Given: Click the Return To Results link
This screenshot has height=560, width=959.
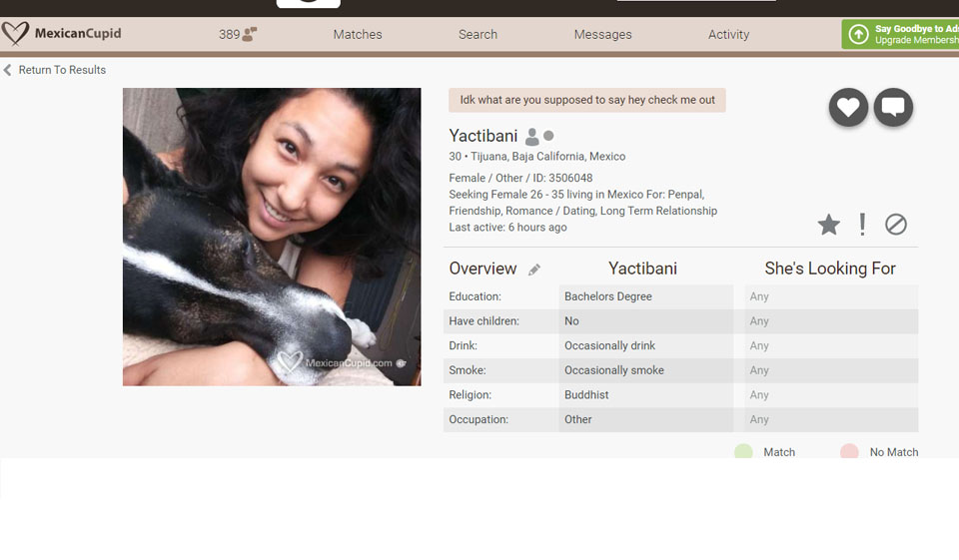Looking at the screenshot, I should (x=62, y=70).
